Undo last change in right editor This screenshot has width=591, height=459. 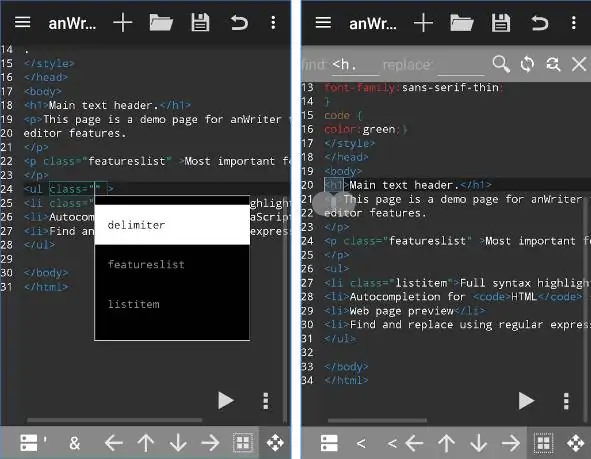pos(540,23)
